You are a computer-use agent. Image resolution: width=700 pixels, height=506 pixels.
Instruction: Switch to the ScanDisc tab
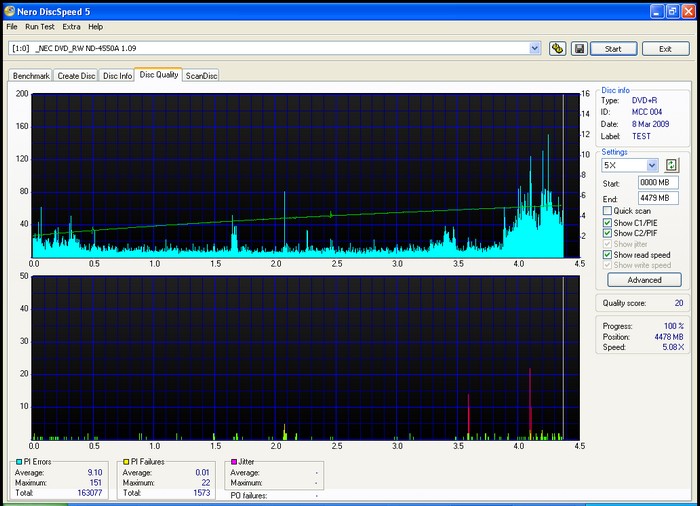[201, 75]
